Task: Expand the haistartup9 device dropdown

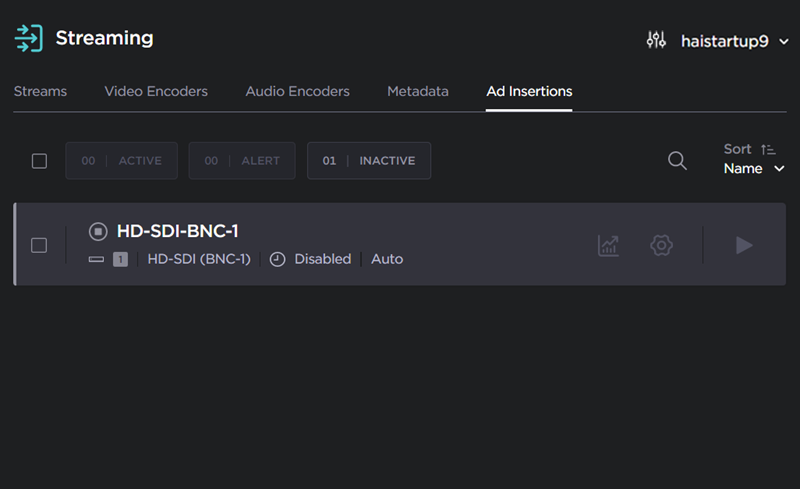Action: point(783,41)
